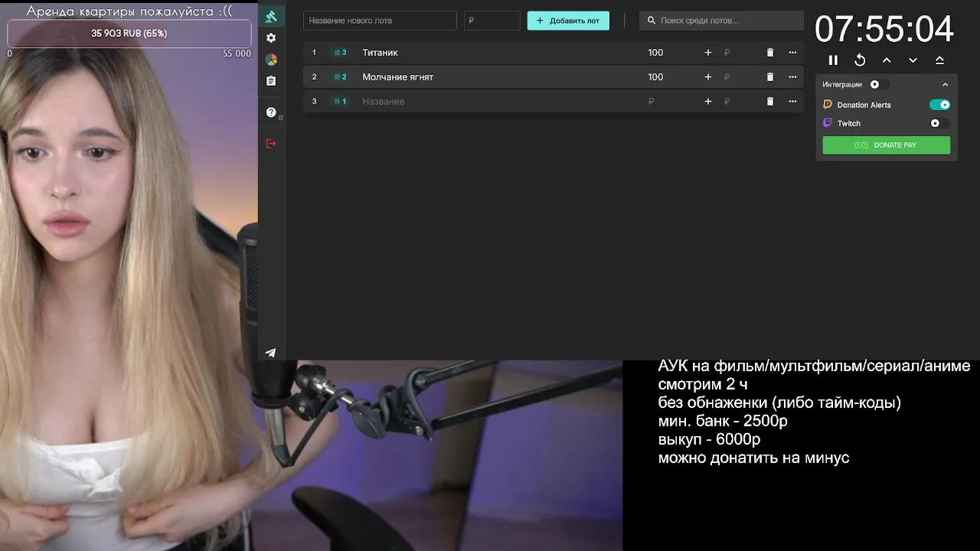The image size is (980, 551).
Task: Click the paper plane icon in sidebar
Action: [271, 353]
